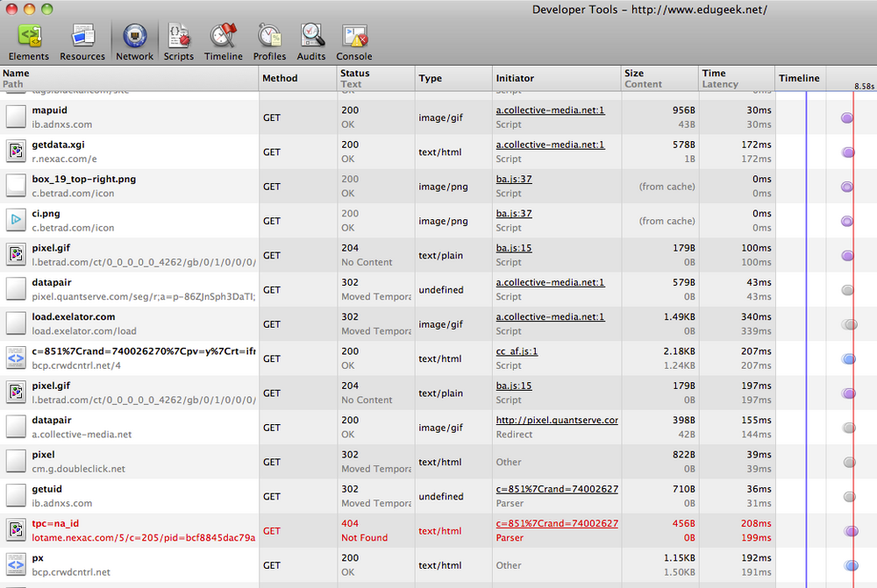Switch to the Timeline panel
The width and height of the screenshot is (877, 588).
[x=223, y=42]
